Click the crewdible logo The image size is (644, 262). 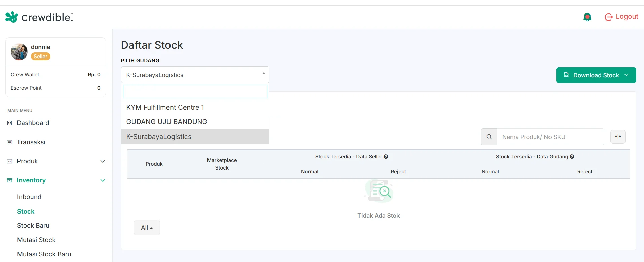coord(39,17)
